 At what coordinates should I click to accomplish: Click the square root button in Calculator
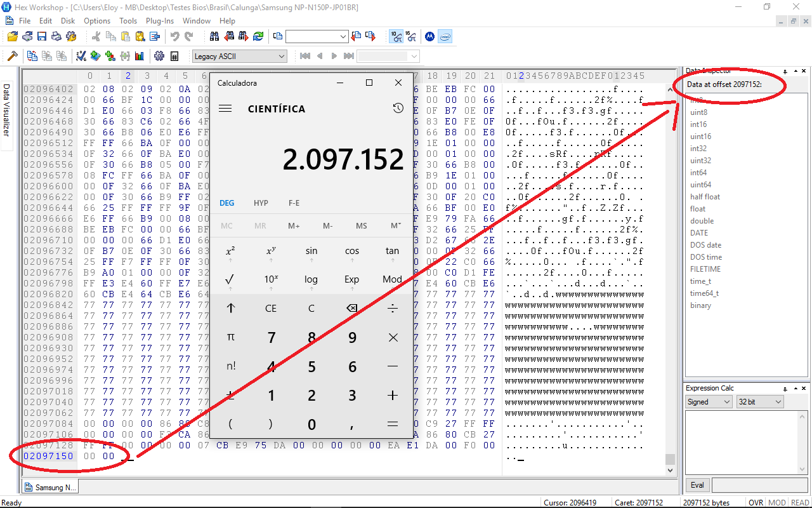pyautogui.click(x=230, y=279)
